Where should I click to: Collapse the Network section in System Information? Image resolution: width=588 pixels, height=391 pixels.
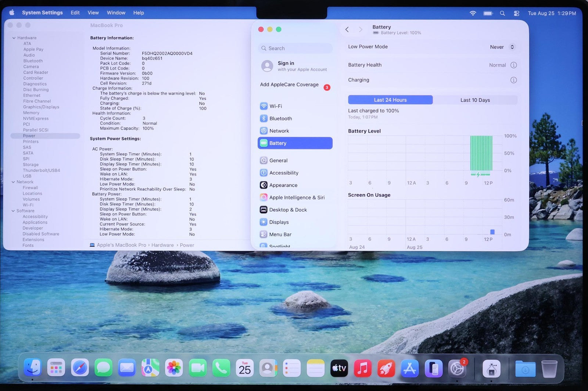[14, 182]
